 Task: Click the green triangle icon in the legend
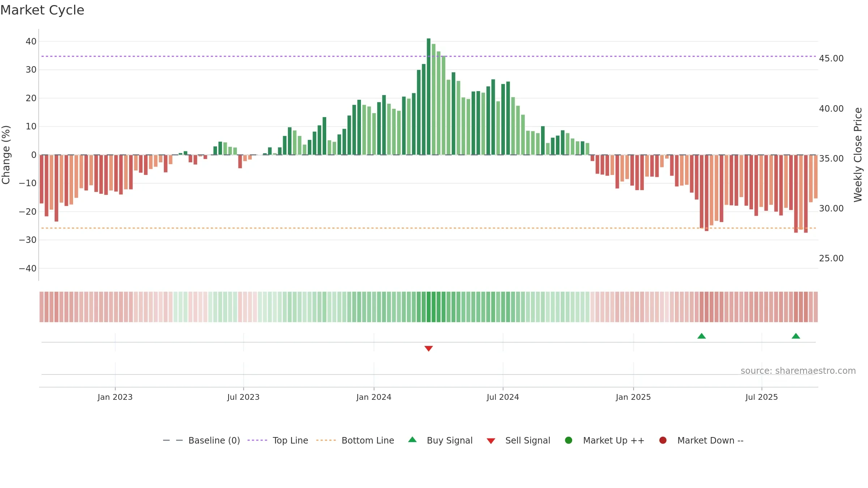click(x=412, y=440)
